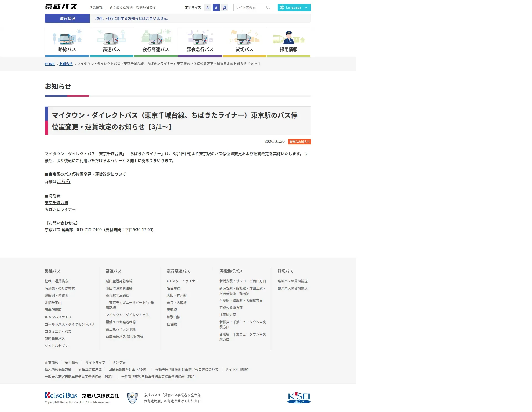
Task: Open the 東京千城台線 timetable link
Action: click(x=57, y=203)
